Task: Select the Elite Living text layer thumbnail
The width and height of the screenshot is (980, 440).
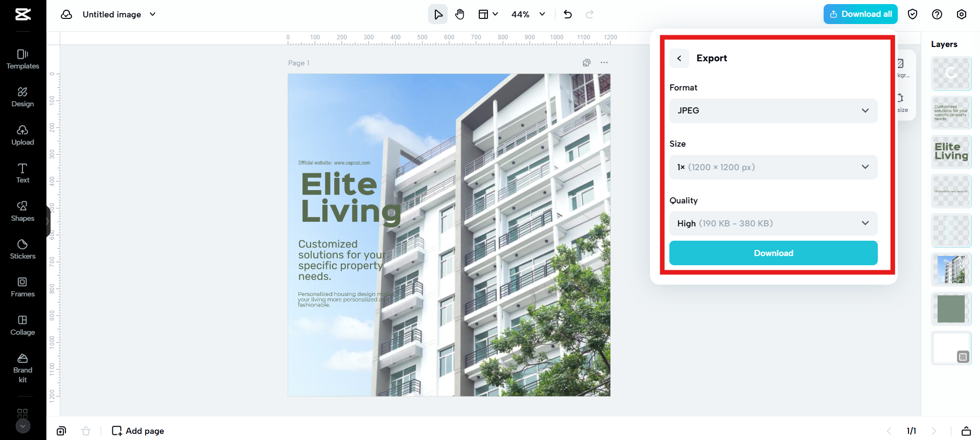Action: (951, 152)
